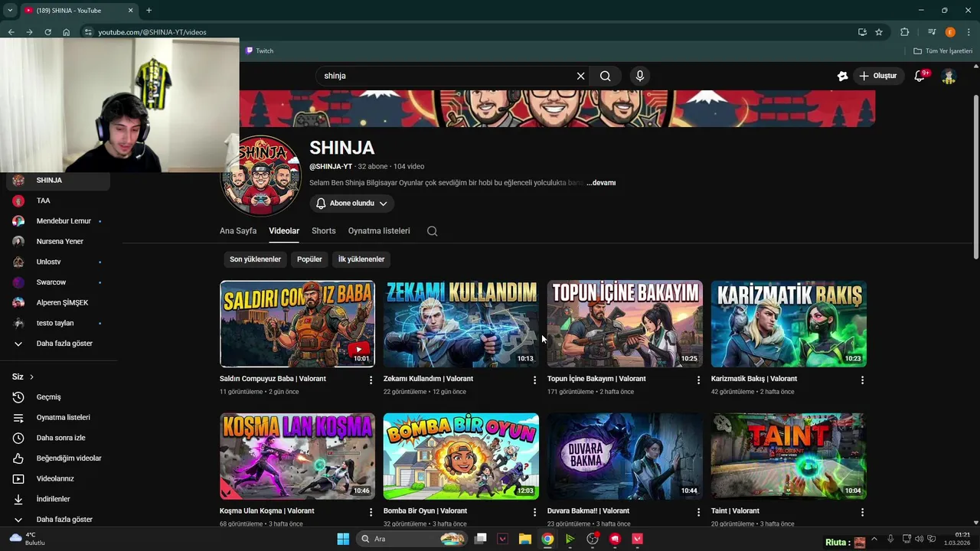Open options menu for Zekamı Kullandım video
Image resolution: width=980 pixels, height=551 pixels.
click(x=535, y=380)
